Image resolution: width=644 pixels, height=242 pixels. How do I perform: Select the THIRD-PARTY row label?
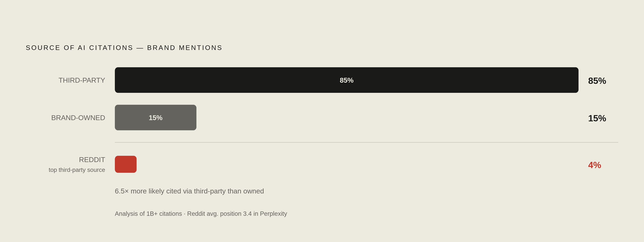pos(82,80)
